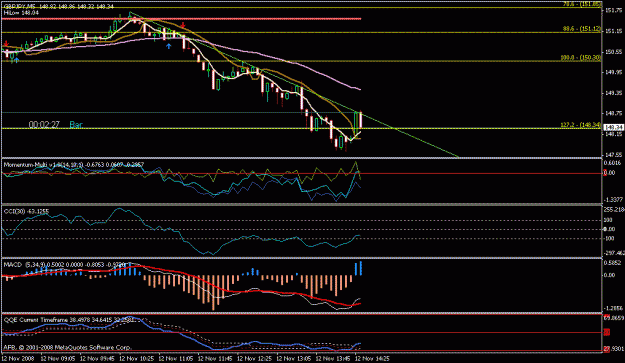Select the 78.6 (151.85) Fibonacci label
Screen dimensions: 625x363
(582, 4)
